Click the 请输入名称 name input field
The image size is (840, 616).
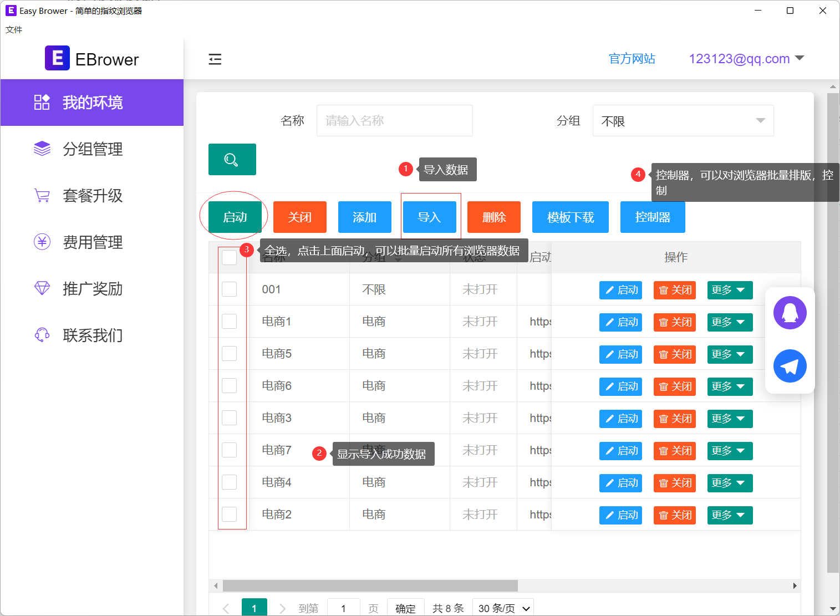(394, 121)
